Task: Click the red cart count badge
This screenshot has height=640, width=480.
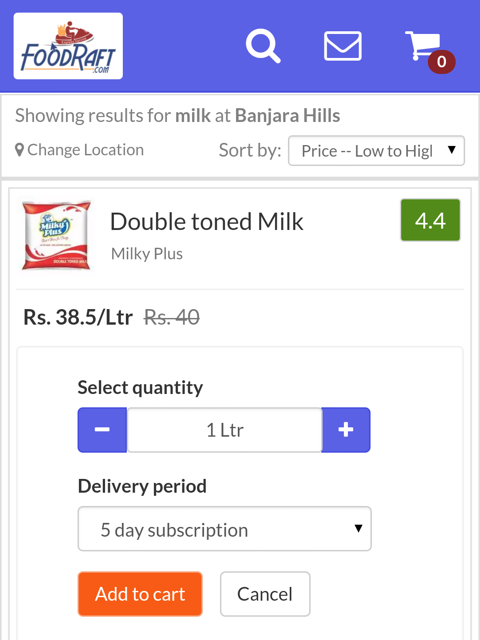Action: (441, 62)
